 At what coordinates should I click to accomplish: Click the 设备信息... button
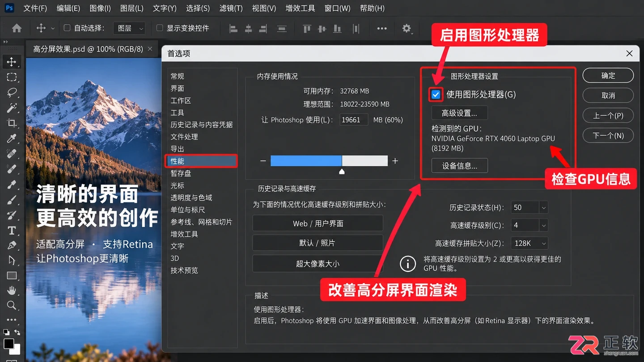tap(459, 166)
